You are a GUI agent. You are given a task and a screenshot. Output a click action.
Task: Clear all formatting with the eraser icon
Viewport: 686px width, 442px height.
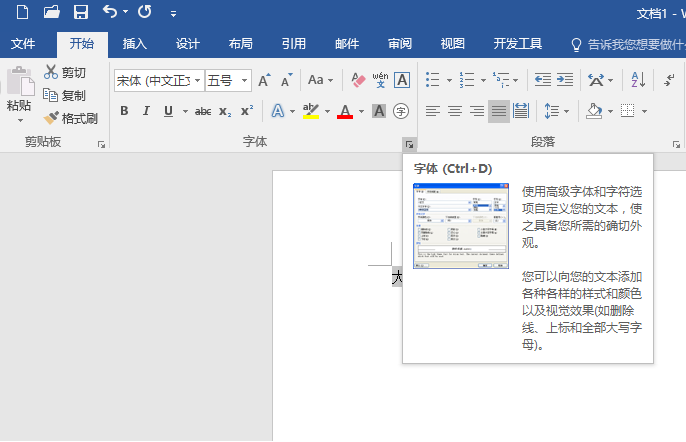(358, 80)
